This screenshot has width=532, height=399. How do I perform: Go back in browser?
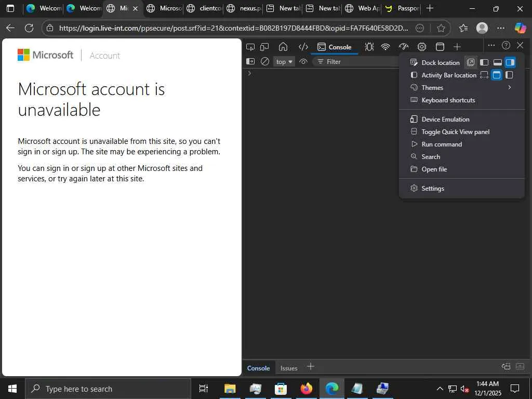point(10,28)
